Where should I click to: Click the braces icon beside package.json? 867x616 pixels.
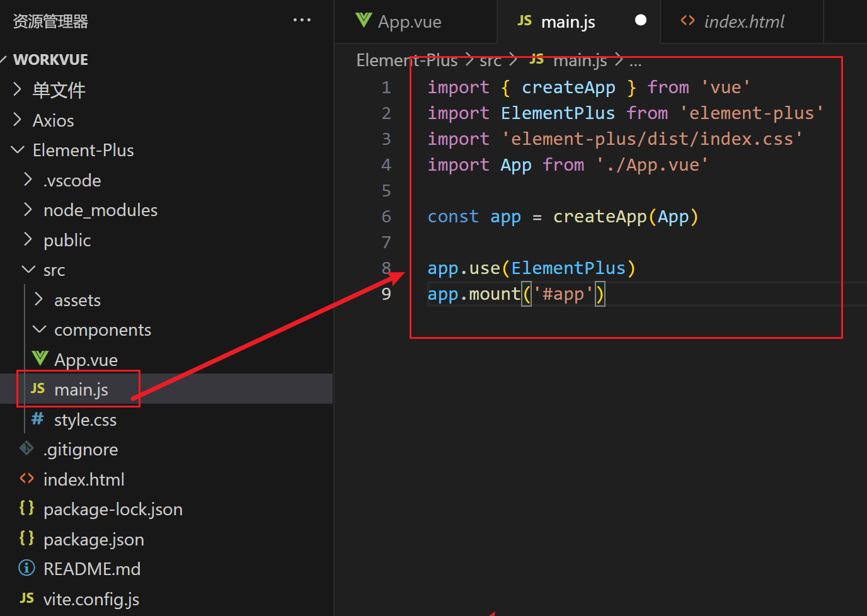(26, 539)
